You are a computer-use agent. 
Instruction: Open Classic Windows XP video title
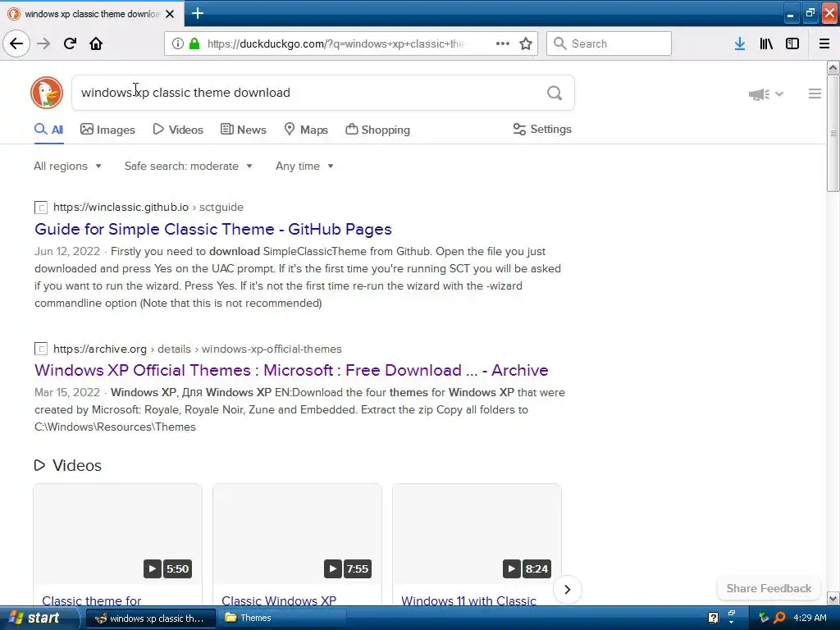tap(279, 600)
